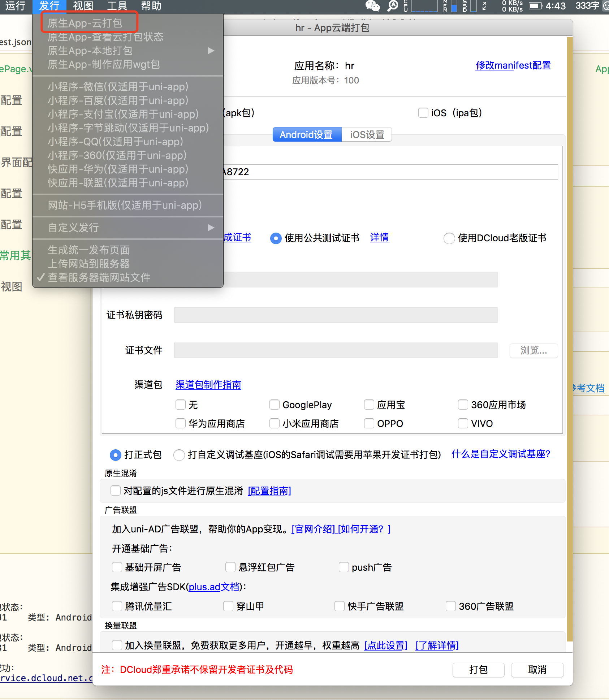Image resolution: width=609 pixels, height=700 pixels.
Task: Switch to iOS设置 tab
Action: [367, 135]
